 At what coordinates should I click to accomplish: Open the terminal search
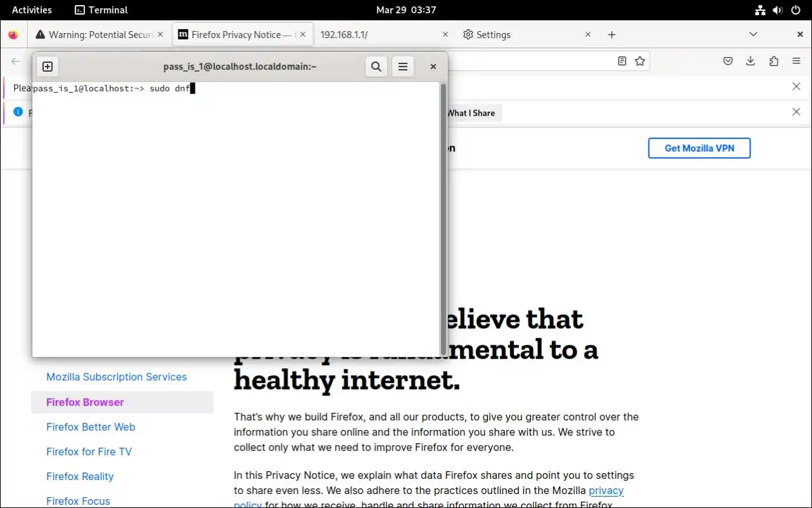click(376, 67)
